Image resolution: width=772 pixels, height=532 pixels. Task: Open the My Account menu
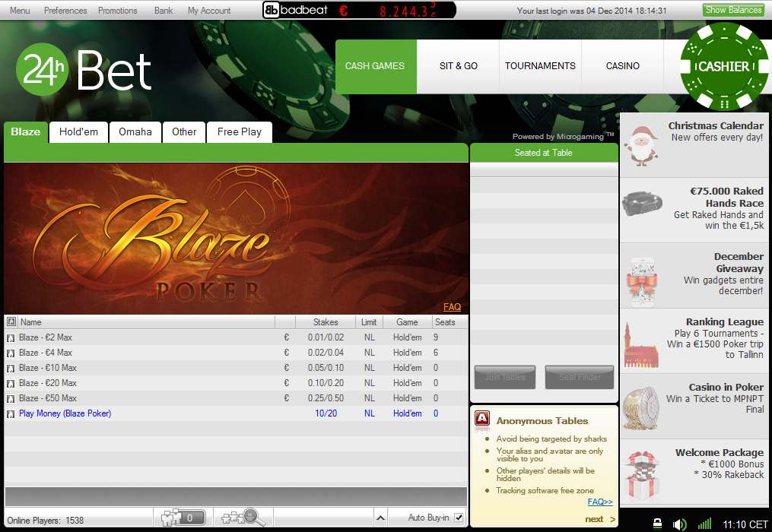click(x=209, y=11)
